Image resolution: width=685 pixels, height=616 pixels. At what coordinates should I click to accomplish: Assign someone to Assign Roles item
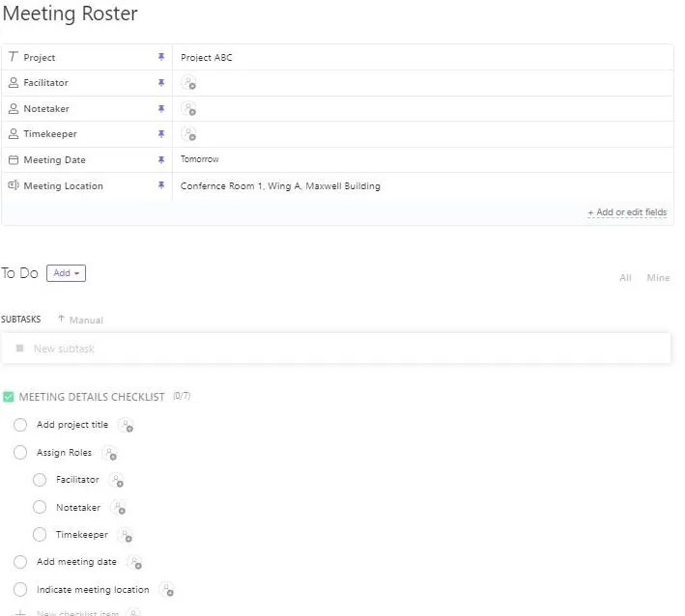point(109,453)
